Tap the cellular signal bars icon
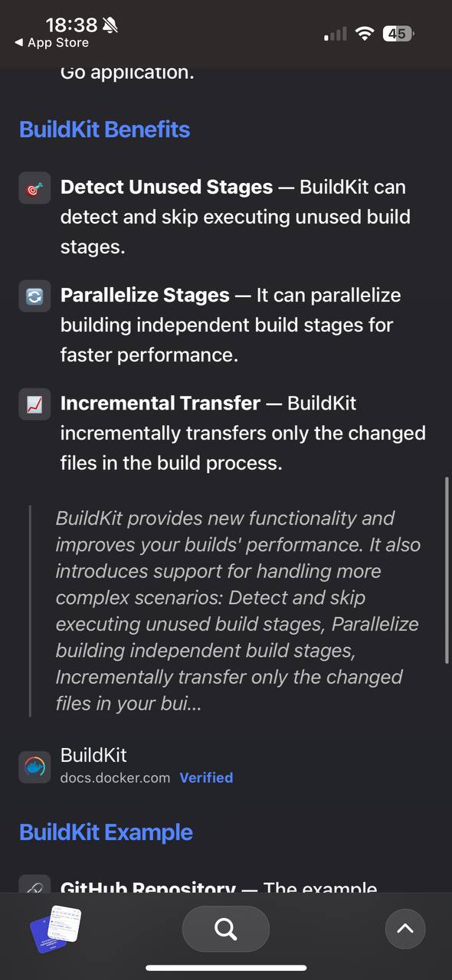Image resolution: width=452 pixels, height=980 pixels. (335, 34)
